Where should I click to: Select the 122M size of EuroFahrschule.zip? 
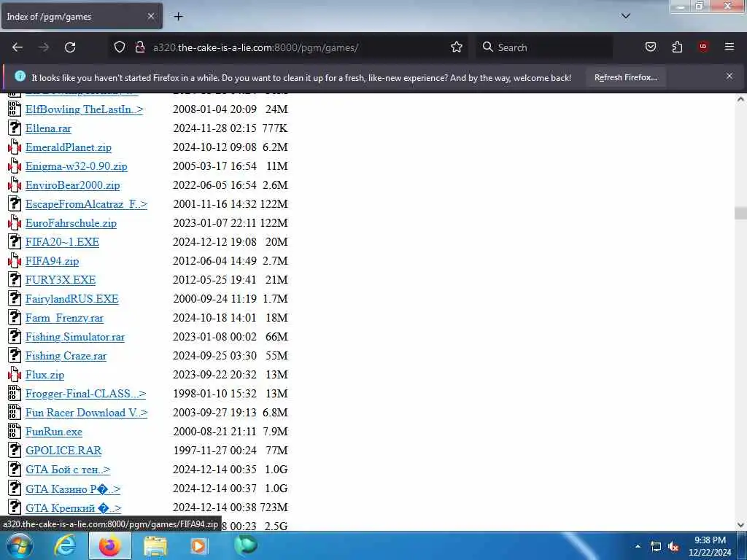274,223
